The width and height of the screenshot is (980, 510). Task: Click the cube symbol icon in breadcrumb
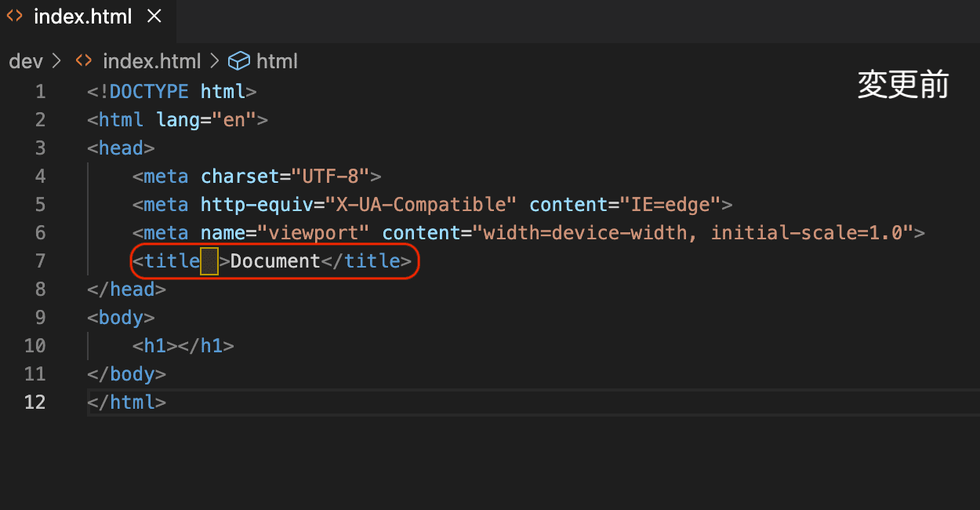coord(238,61)
